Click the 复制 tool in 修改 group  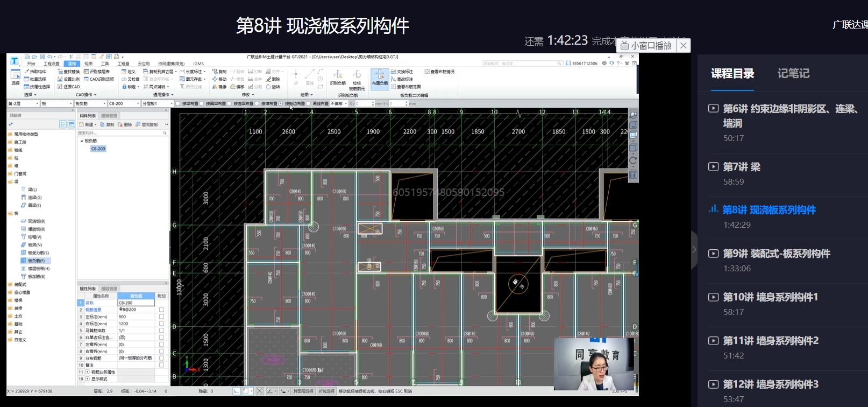tap(219, 72)
